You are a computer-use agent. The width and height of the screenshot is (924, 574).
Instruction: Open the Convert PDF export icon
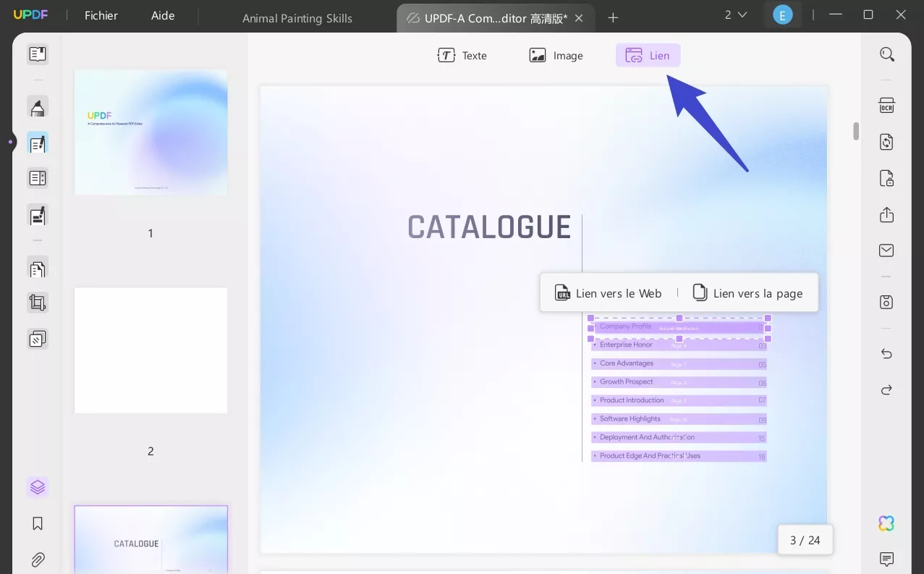(x=886, y=142)
